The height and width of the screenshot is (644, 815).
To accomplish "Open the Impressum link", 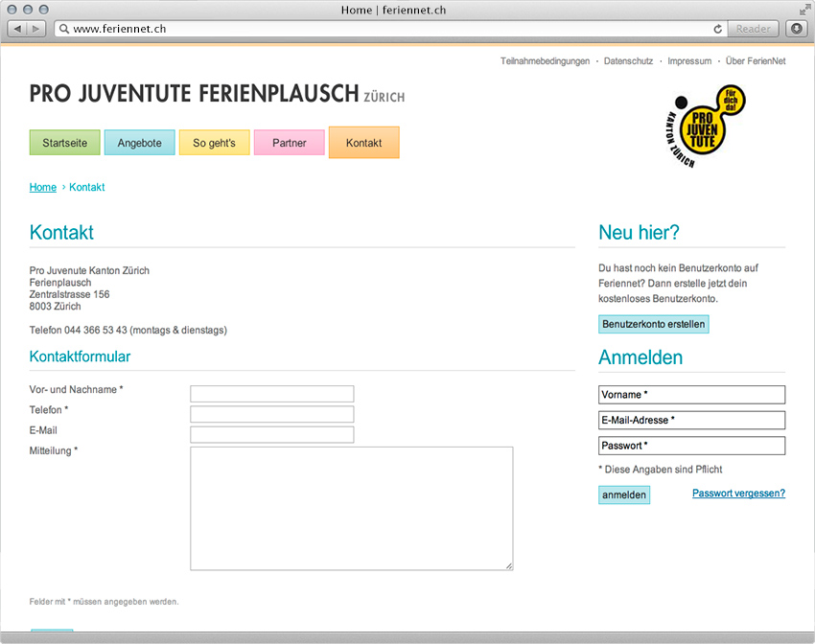I will click(689, 61).
